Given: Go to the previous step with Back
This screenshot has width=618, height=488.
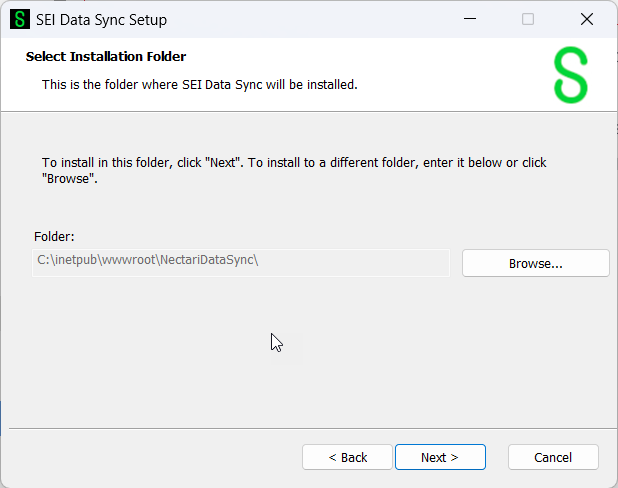Looking at the screenshot, I should pyautogui.click(x=347, y=457).
